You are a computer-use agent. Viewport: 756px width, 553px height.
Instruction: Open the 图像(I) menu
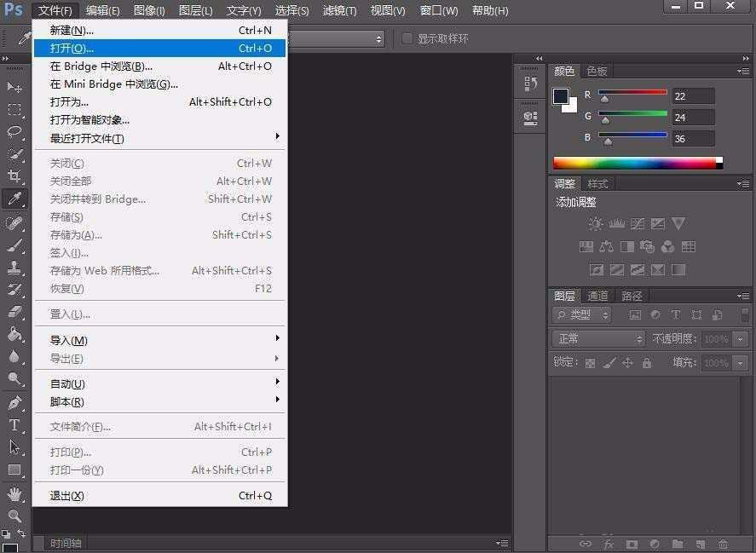pos(149,11)
